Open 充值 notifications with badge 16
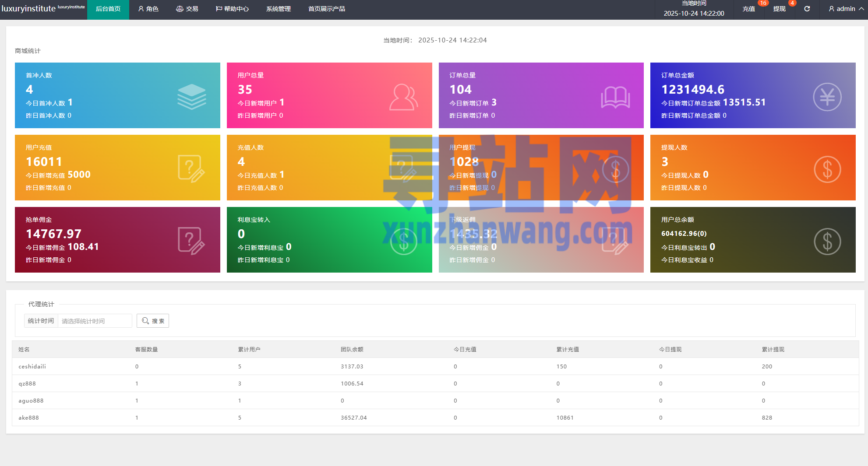 (x=748, y=9)
